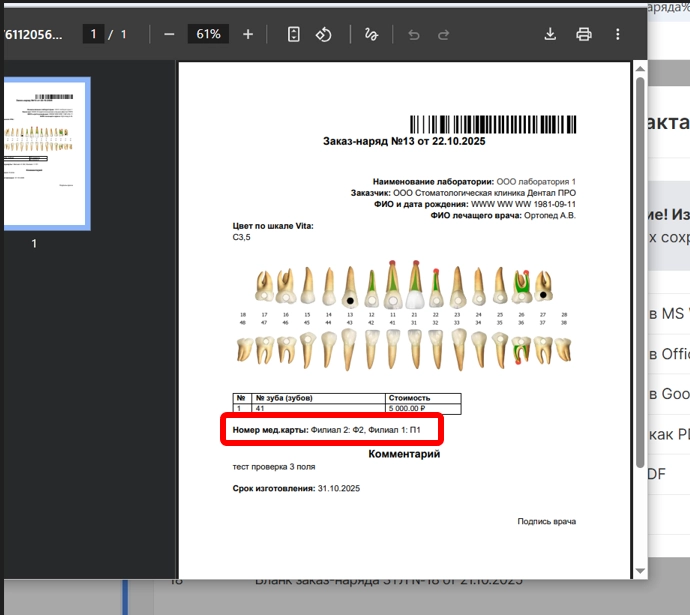
Task: Open the three-dot more actions menu
Action: coord(618,34)
